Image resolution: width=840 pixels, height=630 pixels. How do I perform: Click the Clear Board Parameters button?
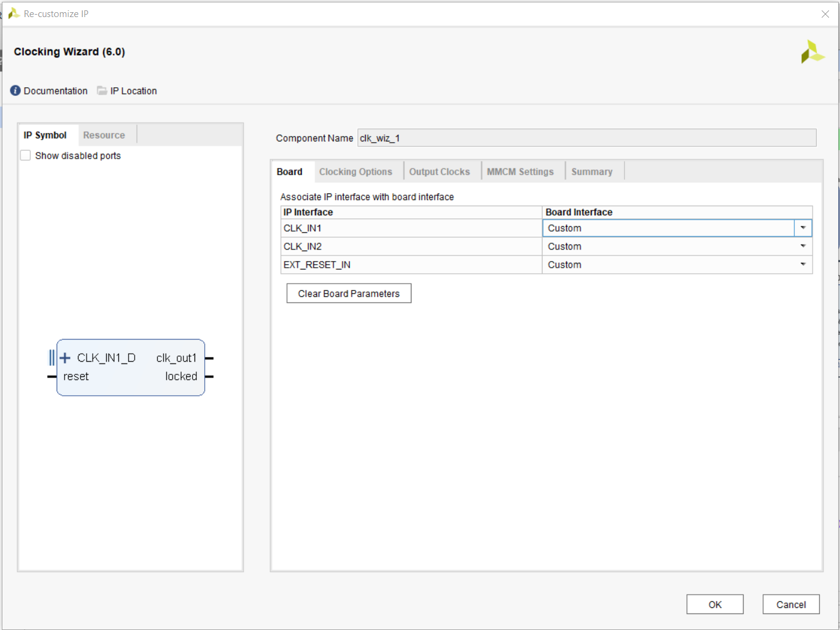tap(349, 293)
